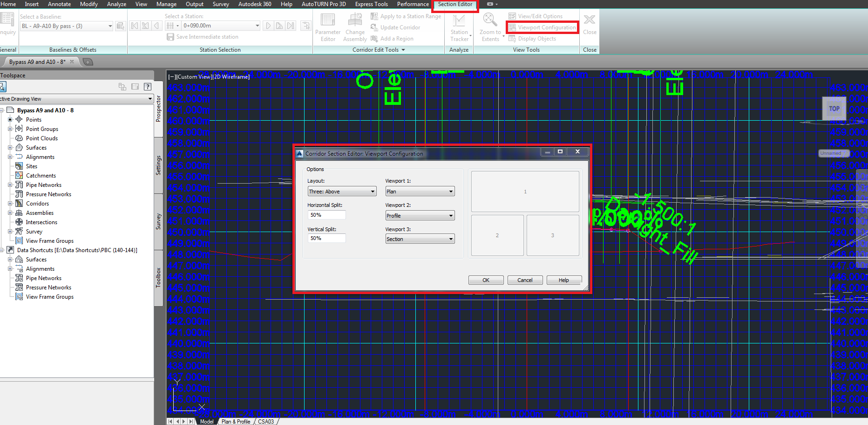This screenshot has width=868, height=425.
Task: Expand the Corridors node in Prospector
Action: click(x=10, y=203)
